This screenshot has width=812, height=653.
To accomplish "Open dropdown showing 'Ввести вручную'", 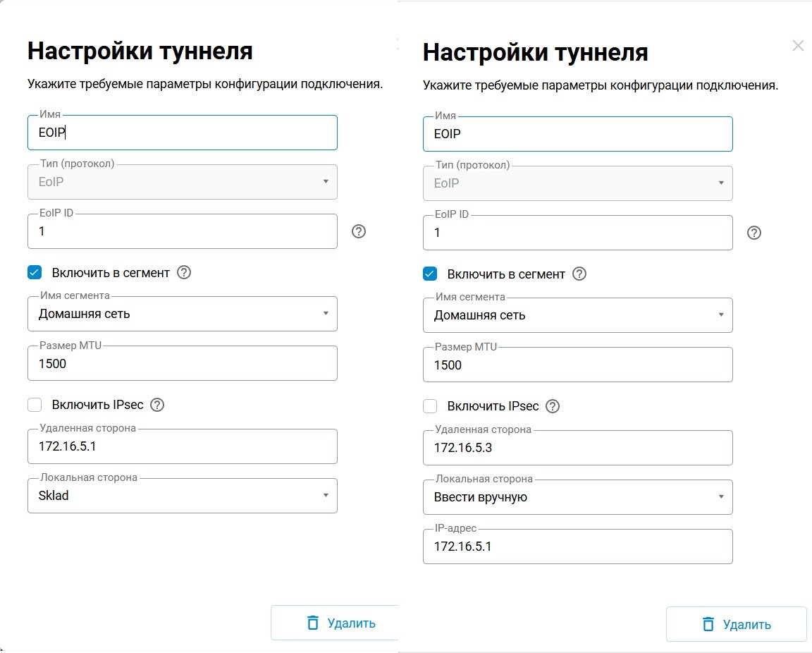I will click(x=577, y=497).
